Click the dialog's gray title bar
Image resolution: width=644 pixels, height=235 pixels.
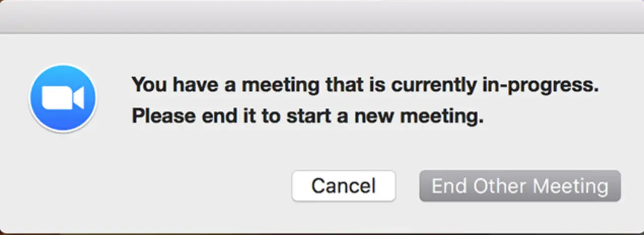[x=322, y=17]
